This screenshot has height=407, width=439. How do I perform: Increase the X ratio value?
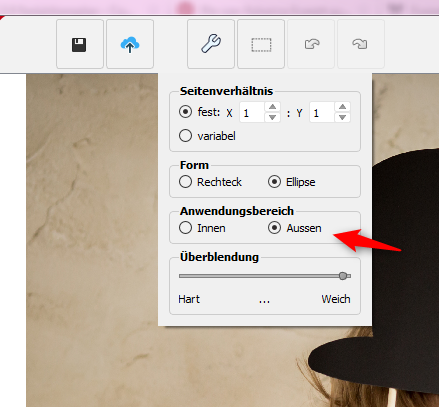[272, 107]
